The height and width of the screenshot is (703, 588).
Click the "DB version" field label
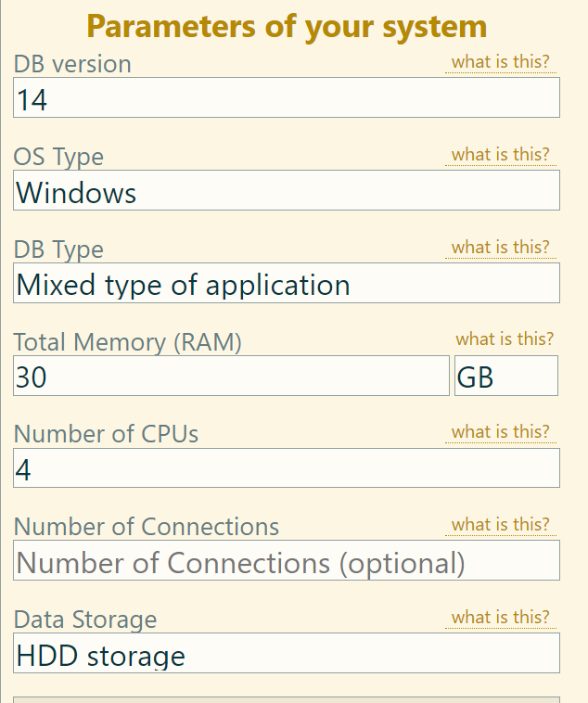pyautogui.click(x=72, y=64)
